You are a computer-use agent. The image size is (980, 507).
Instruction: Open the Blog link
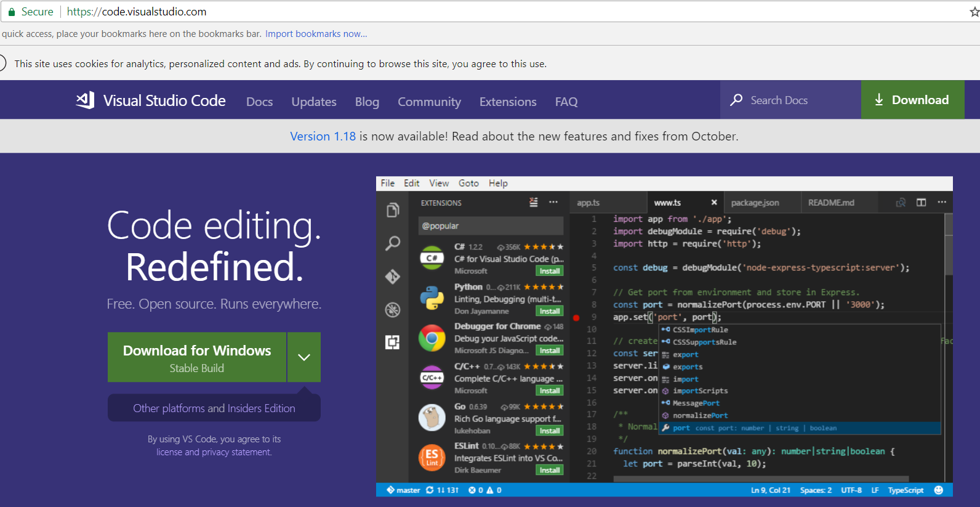tap(367, 102)
